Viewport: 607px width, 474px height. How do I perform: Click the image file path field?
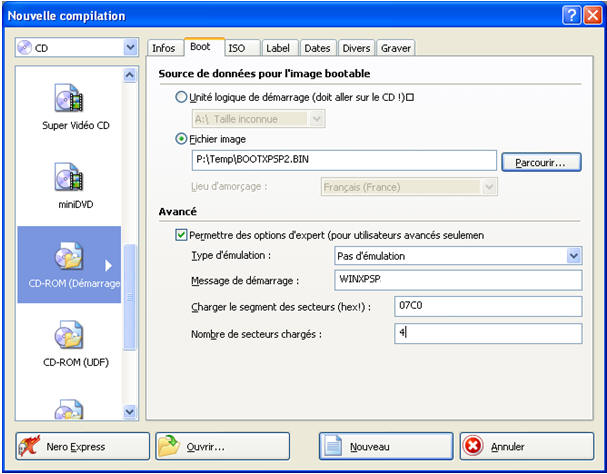click(344, 160)
